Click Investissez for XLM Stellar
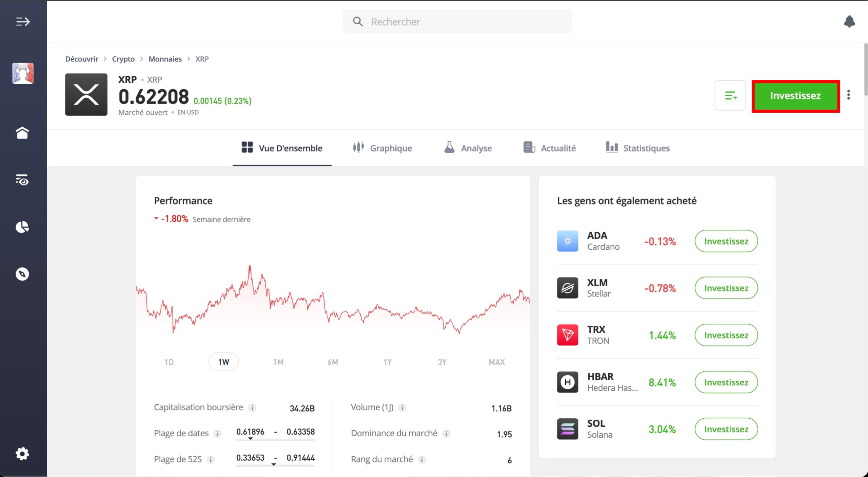Viewport: 868px width, 477px height. point(726,288)
